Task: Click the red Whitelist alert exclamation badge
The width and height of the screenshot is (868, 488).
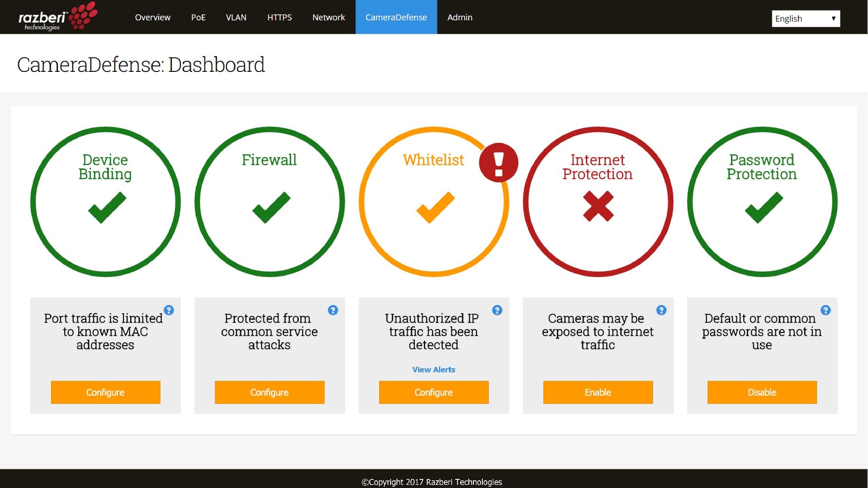Action: pos(499,163)
